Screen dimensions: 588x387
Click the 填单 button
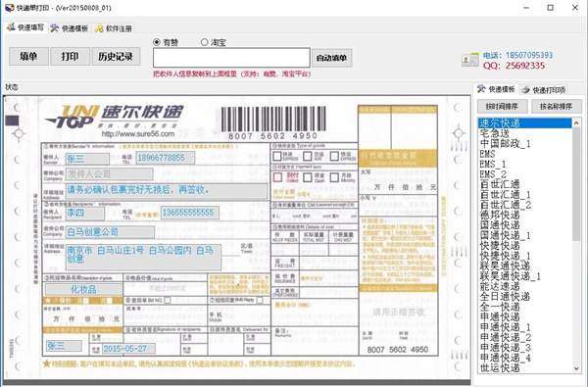(x=28, y=56)
